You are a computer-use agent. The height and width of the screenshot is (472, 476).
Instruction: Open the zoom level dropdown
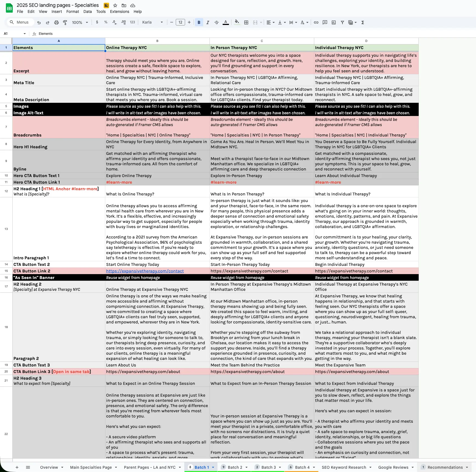(x=80, y=22)
